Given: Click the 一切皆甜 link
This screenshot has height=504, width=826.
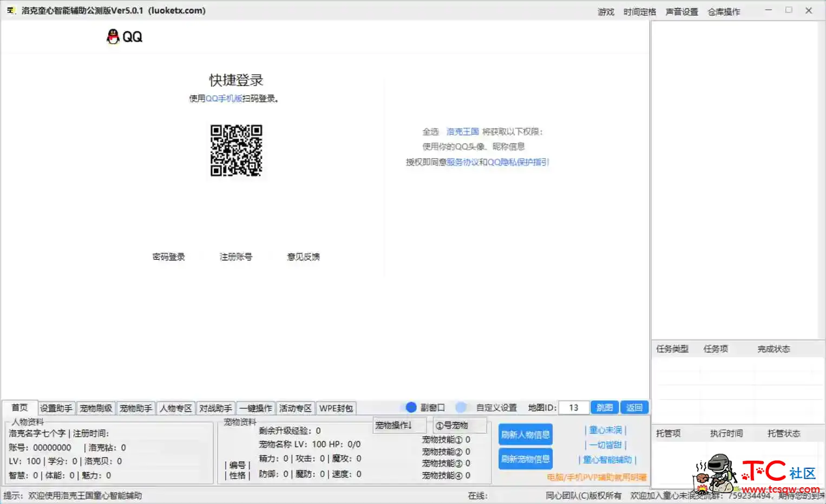Looking at the screenshot, I should (605, 444).
